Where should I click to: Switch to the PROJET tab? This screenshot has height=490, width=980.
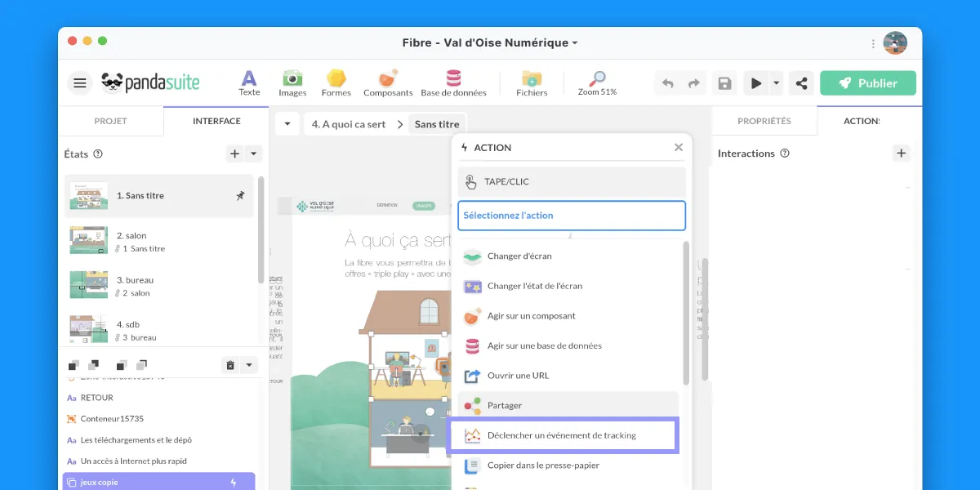click(x=110, y=121)
